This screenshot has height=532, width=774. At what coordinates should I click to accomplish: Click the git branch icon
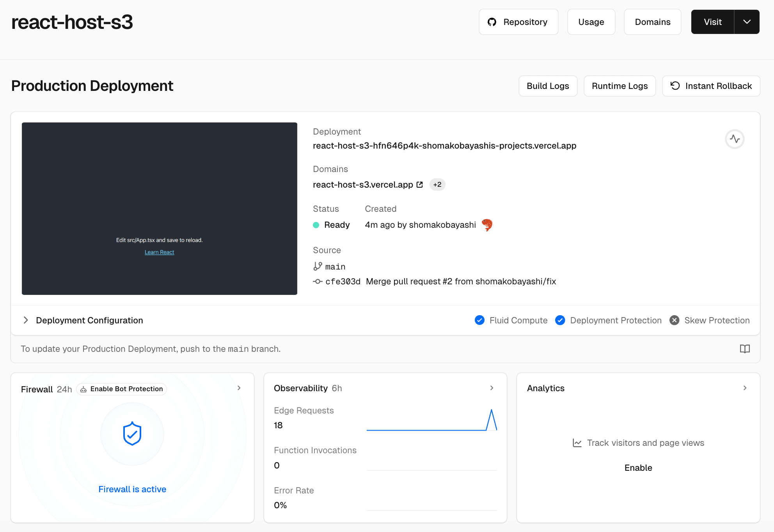(x=318, y=266)
